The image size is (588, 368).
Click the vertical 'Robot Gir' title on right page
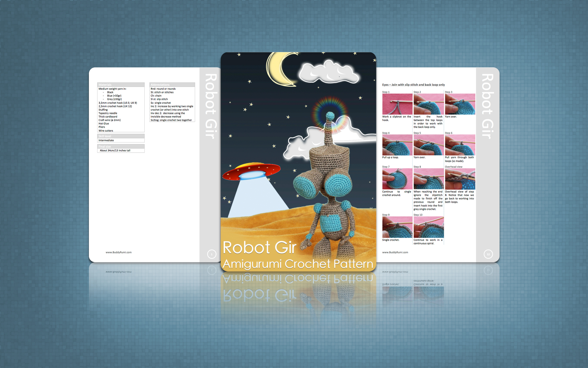pos(488,106)
